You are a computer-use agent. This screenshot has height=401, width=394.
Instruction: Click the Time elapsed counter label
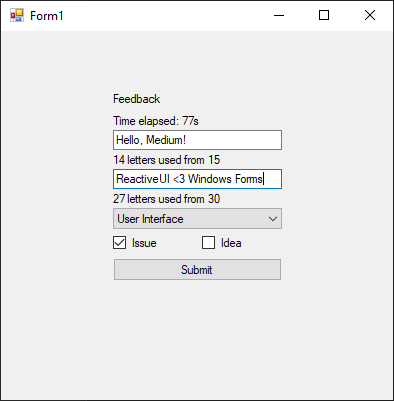[156, 121]
